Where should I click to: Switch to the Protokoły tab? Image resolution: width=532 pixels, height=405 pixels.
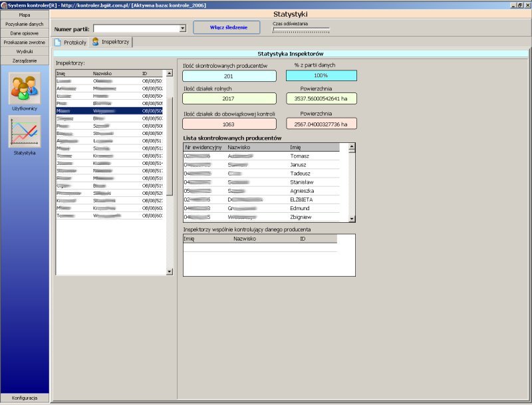coord(70,43)
